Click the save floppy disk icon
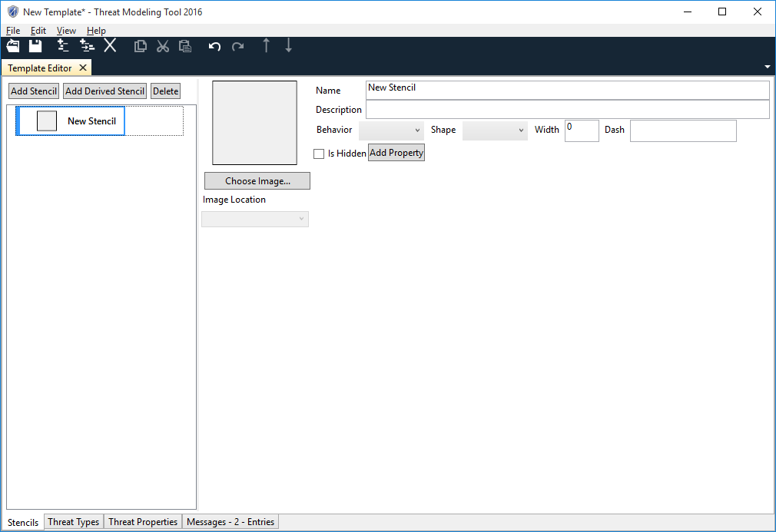This screenshot has width=776, height=532. coord(35,46)
